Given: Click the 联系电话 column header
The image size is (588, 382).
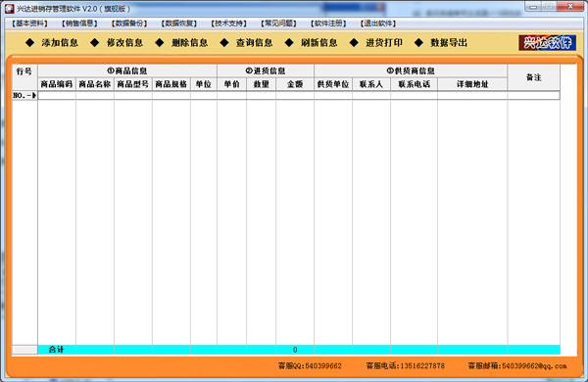Looking at the screenshot, I should [x=414, y=84].
